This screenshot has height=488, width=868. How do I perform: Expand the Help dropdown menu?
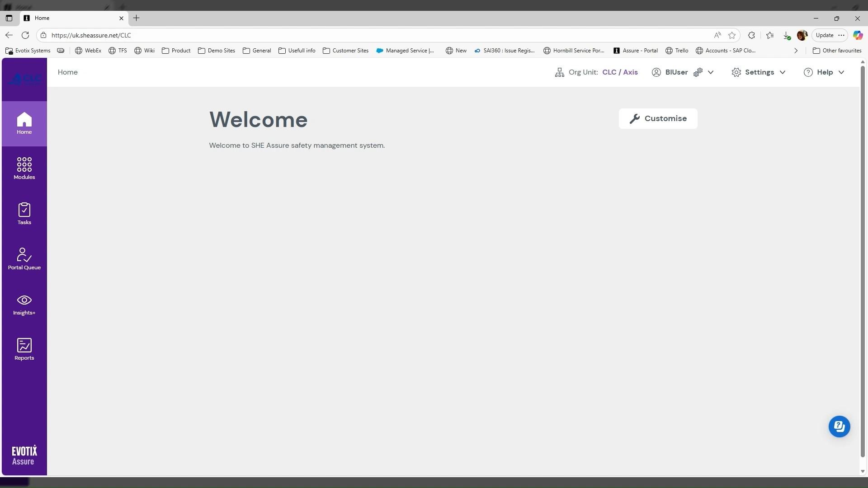tap(824, 72)
